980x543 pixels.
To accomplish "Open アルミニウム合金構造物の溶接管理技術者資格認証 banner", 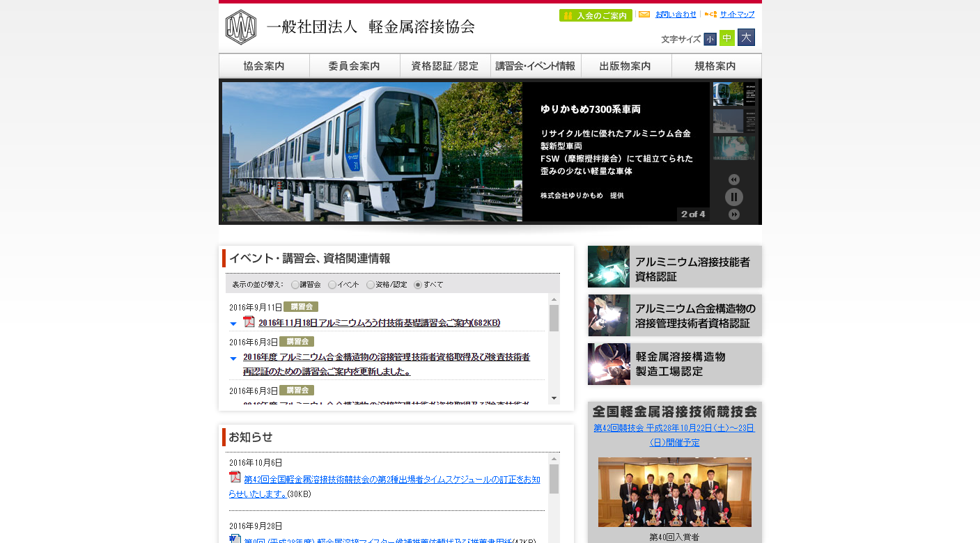I will point(675,315).
